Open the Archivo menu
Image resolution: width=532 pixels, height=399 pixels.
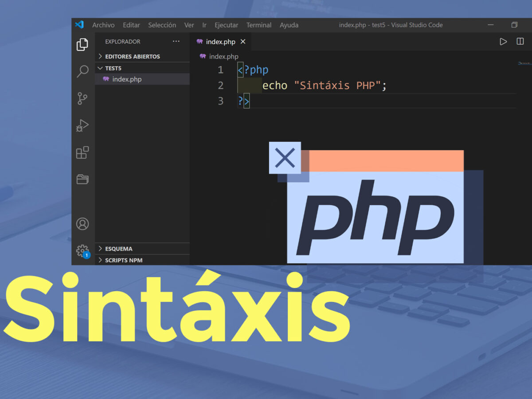[103, 25]
